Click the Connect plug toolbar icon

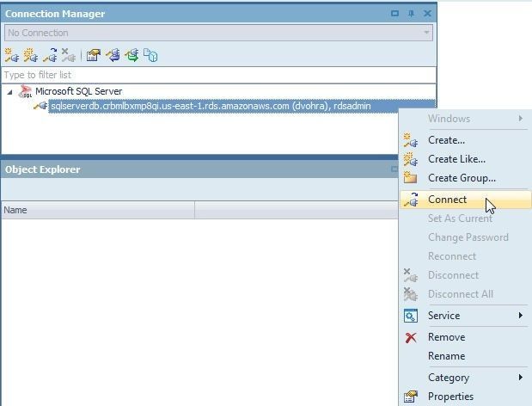(x=50, y=55)
